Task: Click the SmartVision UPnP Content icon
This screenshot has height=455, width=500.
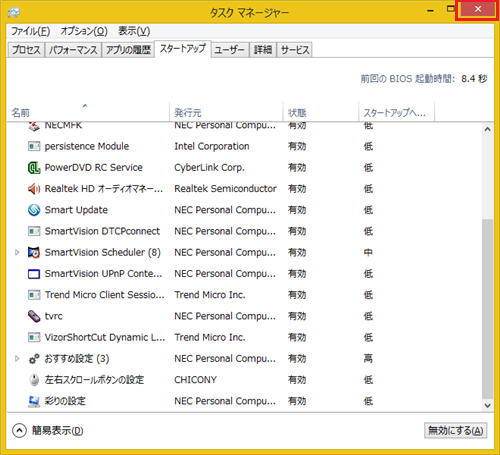Action: click(x=34, y=274)
